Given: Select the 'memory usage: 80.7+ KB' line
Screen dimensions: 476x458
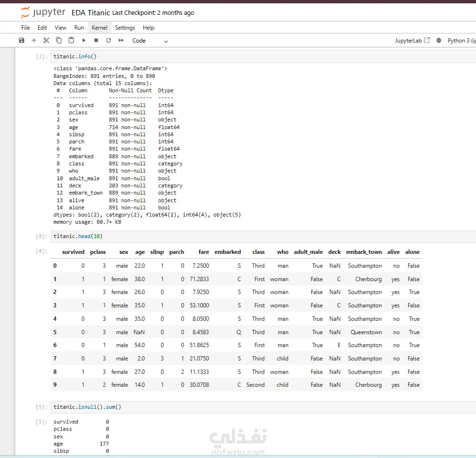Looking at the screenshot, I should (87, 222).
